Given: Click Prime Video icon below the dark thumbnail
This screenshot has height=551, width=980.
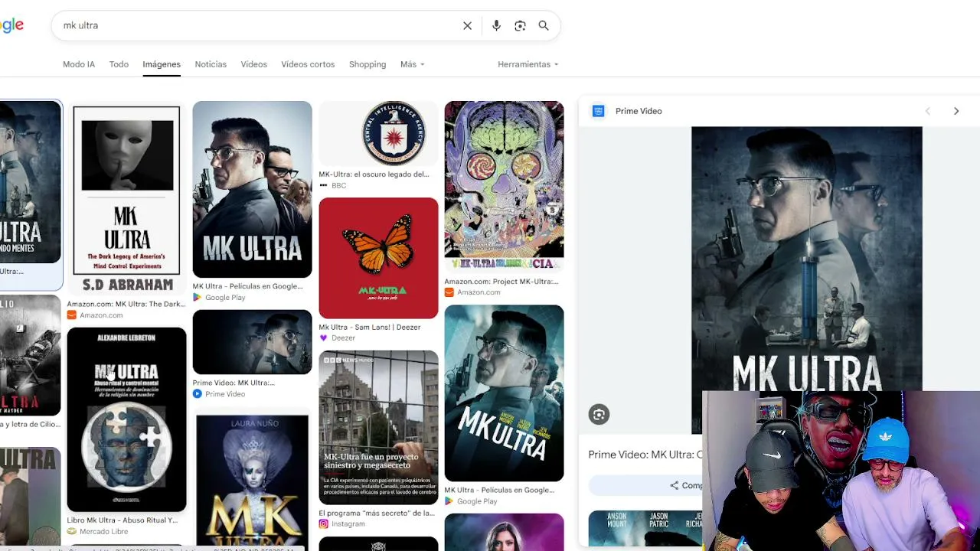Looking at the screenshot, I should click(197, 394).
